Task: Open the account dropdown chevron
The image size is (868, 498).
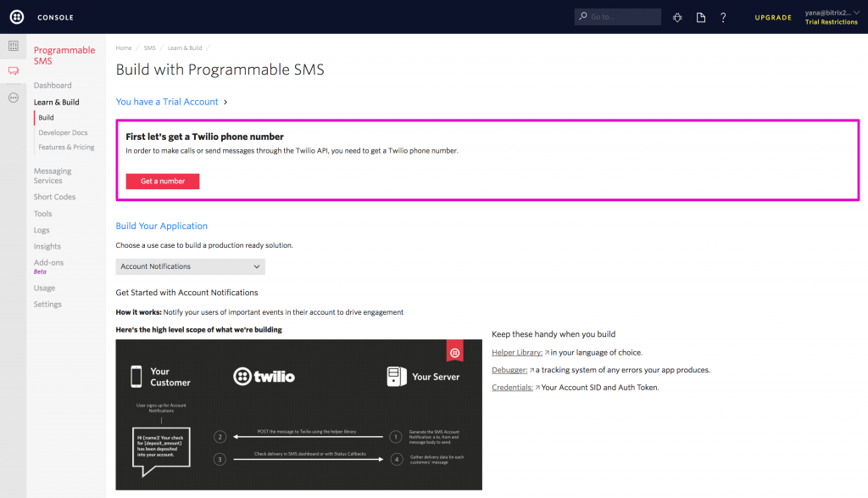Action: pyautogui.click(x=856, y=13)
